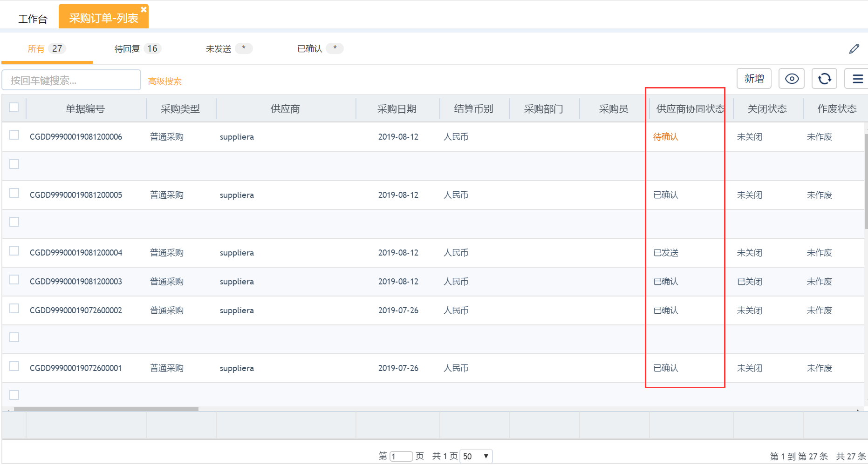The width and height of the screenshot is (868, 465).
Task: Check the empty row below CGDD99900019072600001
Action: coord(14,395)
